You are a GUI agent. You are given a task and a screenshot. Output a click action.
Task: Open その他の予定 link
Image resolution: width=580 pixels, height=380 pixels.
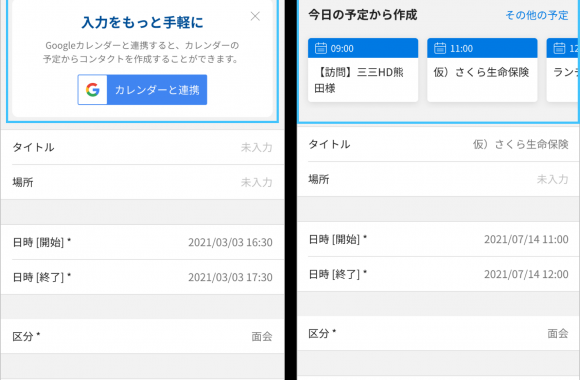click(x=537, y=15)
